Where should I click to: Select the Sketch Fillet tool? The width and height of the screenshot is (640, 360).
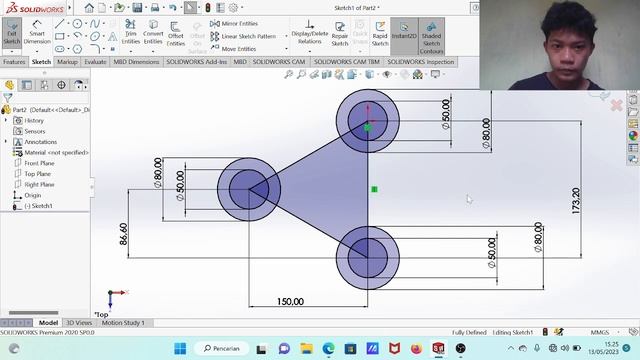click(95, 49)
